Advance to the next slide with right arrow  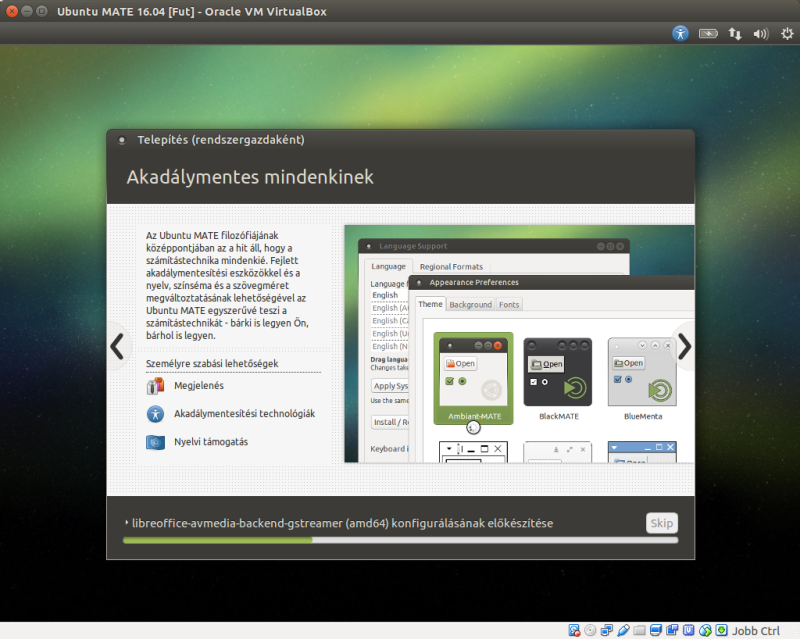[x=684, y=347]
